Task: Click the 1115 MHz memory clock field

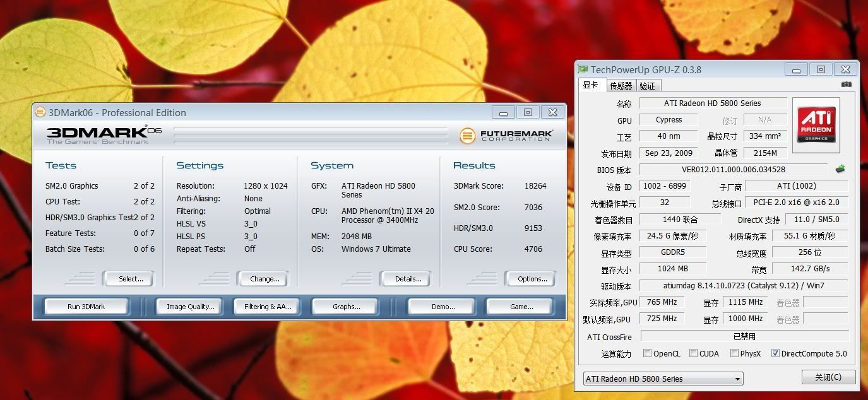Action: tap(746, 302)
